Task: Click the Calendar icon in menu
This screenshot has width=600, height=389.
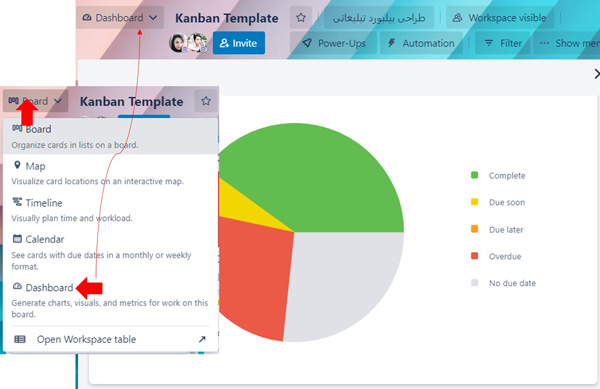Action: [x=17, y=238]
